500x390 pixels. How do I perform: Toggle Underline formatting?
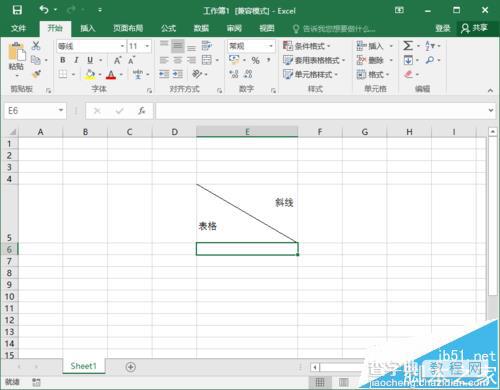click(90, 60)
